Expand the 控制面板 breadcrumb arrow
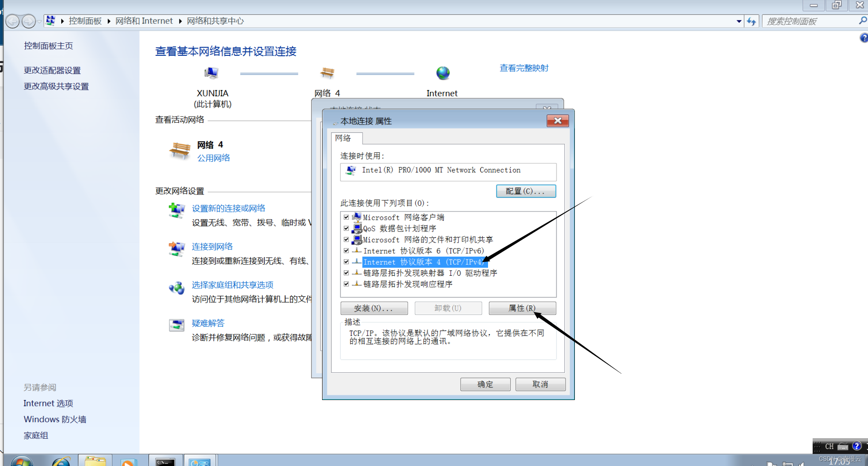The image size is (868, 466). (109, 21)
